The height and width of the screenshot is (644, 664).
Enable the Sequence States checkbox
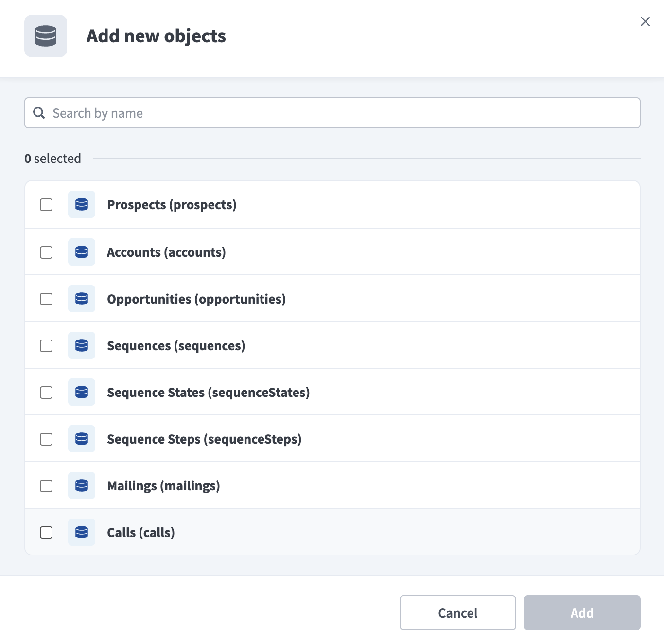click(x=46, y=393)
